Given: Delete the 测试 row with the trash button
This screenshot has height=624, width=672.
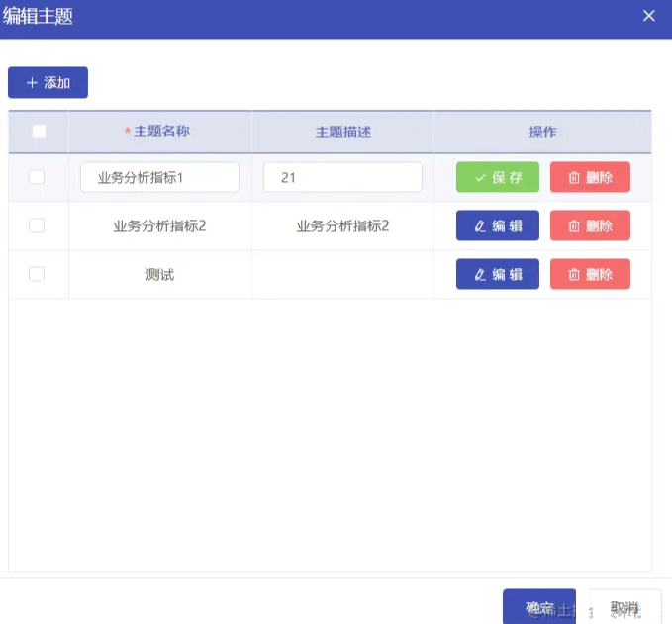Looking at the screenshot, I should [590, 274].
